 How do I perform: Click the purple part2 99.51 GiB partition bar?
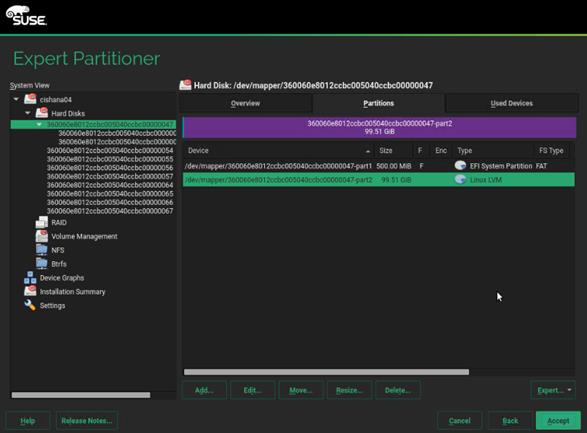tap(379, 127)
